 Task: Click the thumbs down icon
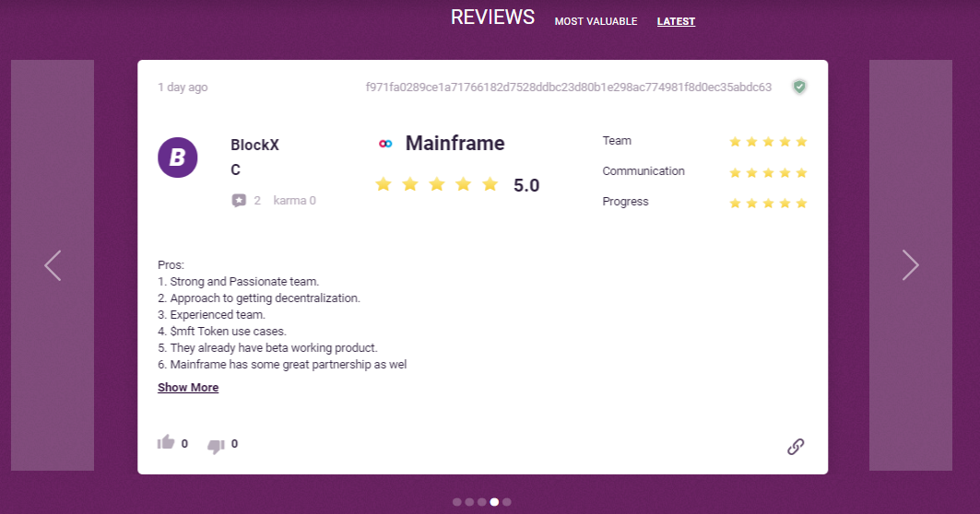pyautogui.click(x=217, y=445)
